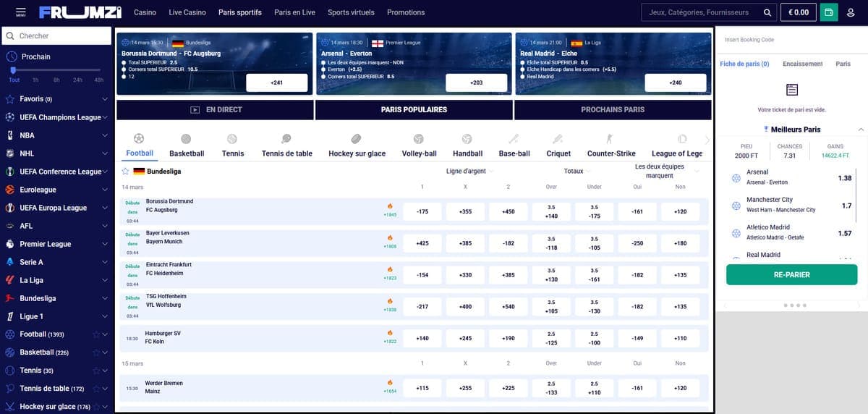The image size is (868, 414).
Task: Open Sports virtuels section
Action: (351, 12)
